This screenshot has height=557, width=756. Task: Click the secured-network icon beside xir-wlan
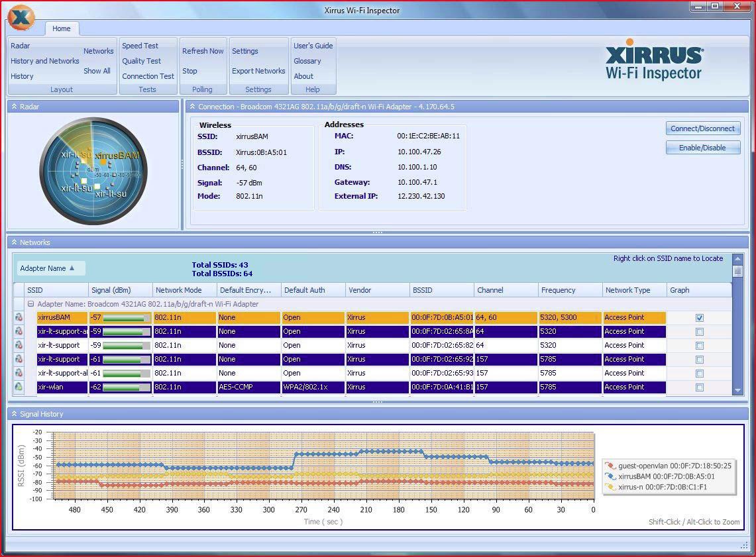19,387
